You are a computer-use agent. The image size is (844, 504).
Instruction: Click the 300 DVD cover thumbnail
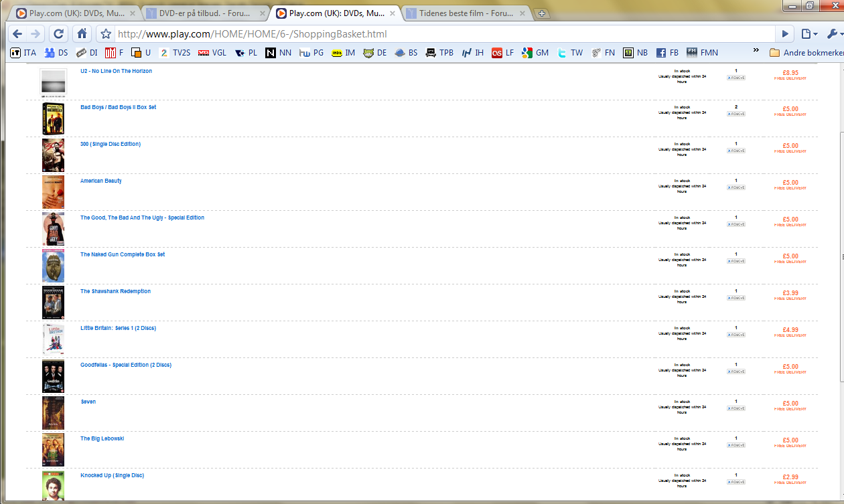coord(53,155)
